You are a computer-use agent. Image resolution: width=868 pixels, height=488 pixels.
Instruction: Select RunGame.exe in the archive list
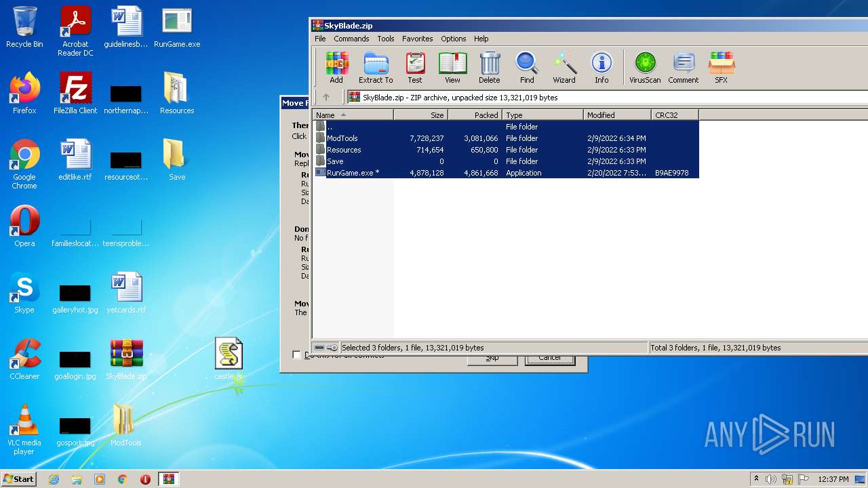[x=506, y=173]
